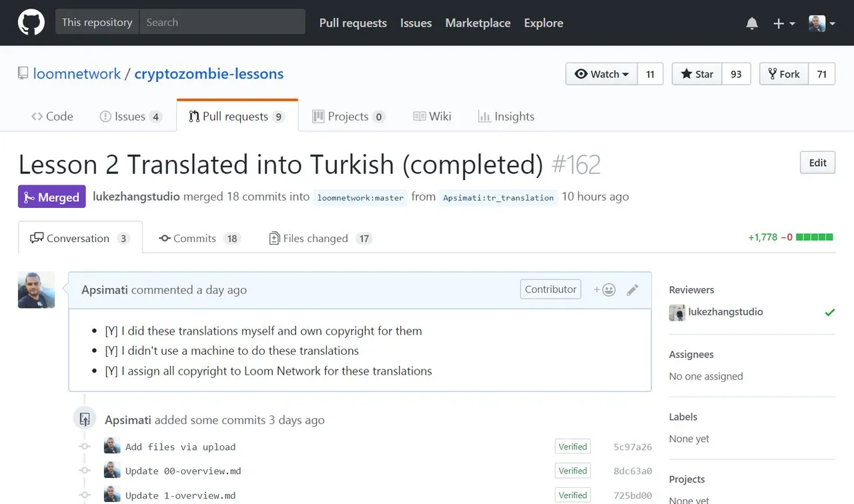Open 'Update 00-overview.md' commit
854x504 pixels.
pos(183,471)
